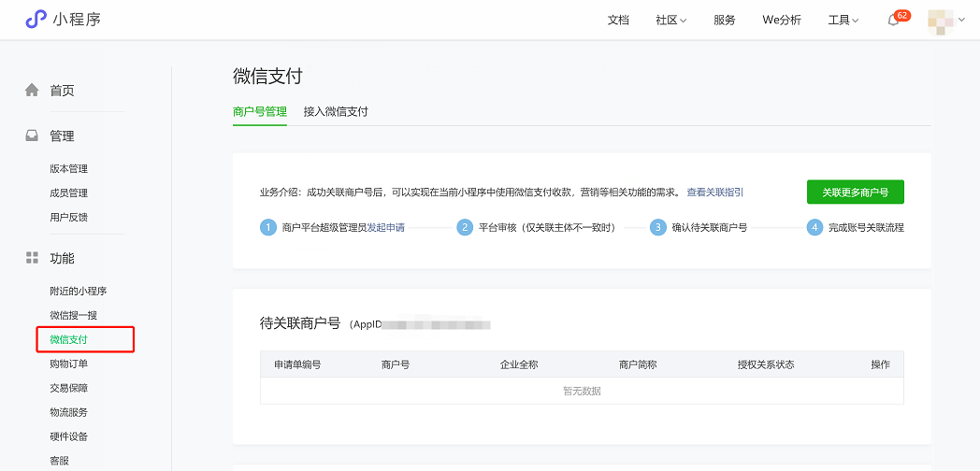
Task: Click the 企业全称 column header
Action: pos(519,364)
